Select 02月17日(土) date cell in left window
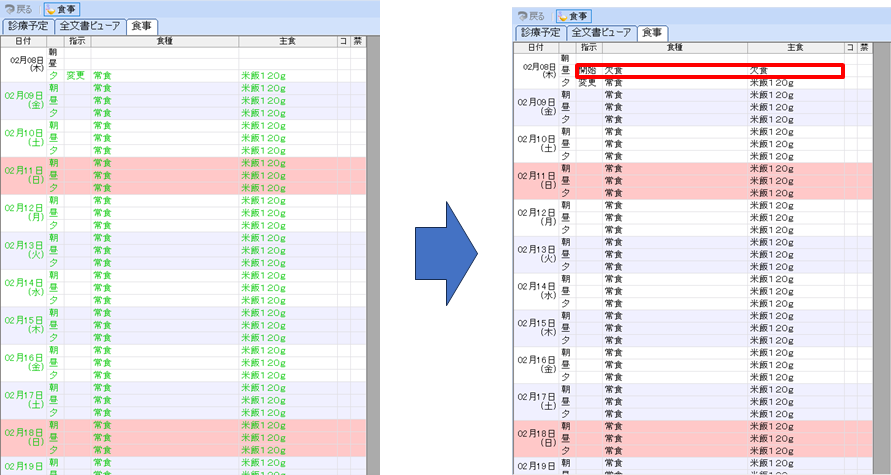 (24, 400)
